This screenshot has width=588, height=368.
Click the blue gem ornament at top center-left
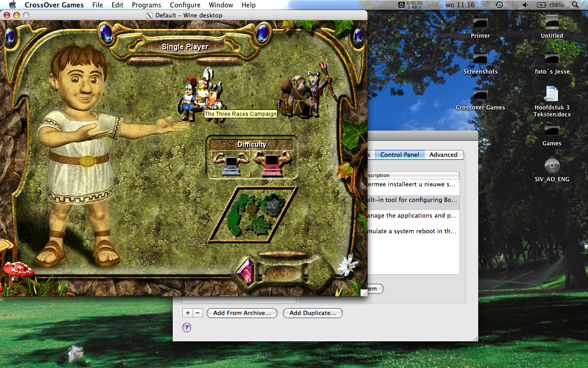106,33
